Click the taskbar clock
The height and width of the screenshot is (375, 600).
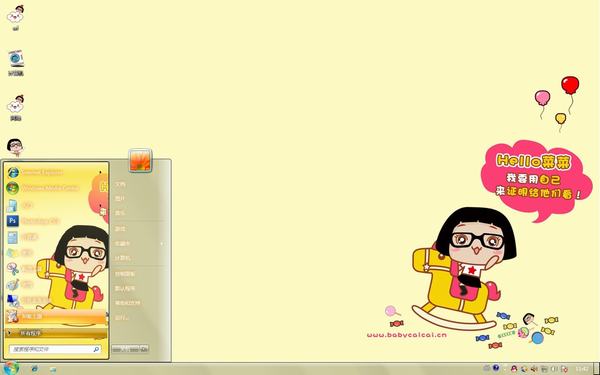click(582, 369)
